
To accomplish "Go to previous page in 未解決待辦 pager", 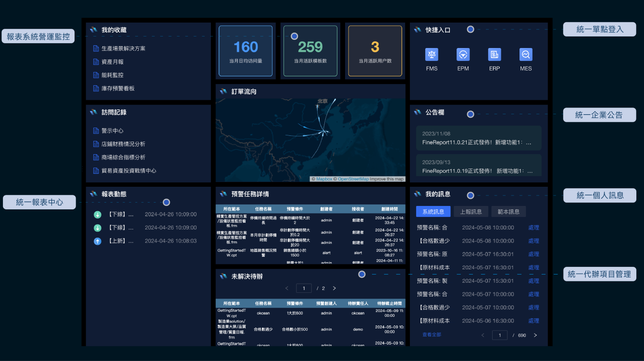I will point(287,289).
